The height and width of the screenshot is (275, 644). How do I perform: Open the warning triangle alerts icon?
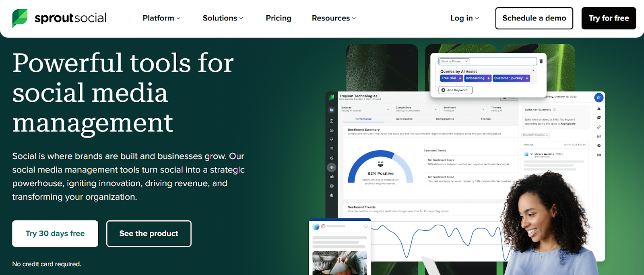click(599, 109)
